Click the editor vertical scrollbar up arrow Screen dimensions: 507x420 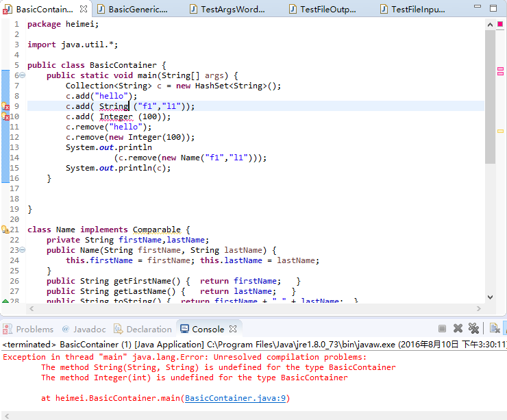[490, 25]
